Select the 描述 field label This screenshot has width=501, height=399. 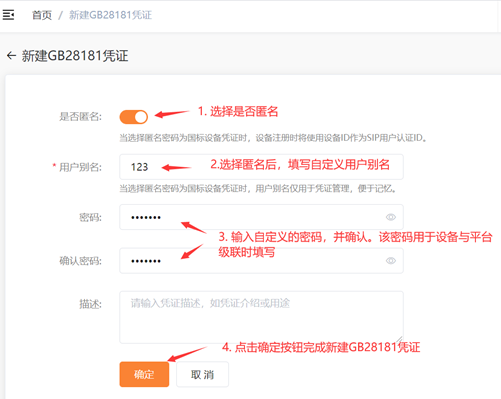click(90, 304)
